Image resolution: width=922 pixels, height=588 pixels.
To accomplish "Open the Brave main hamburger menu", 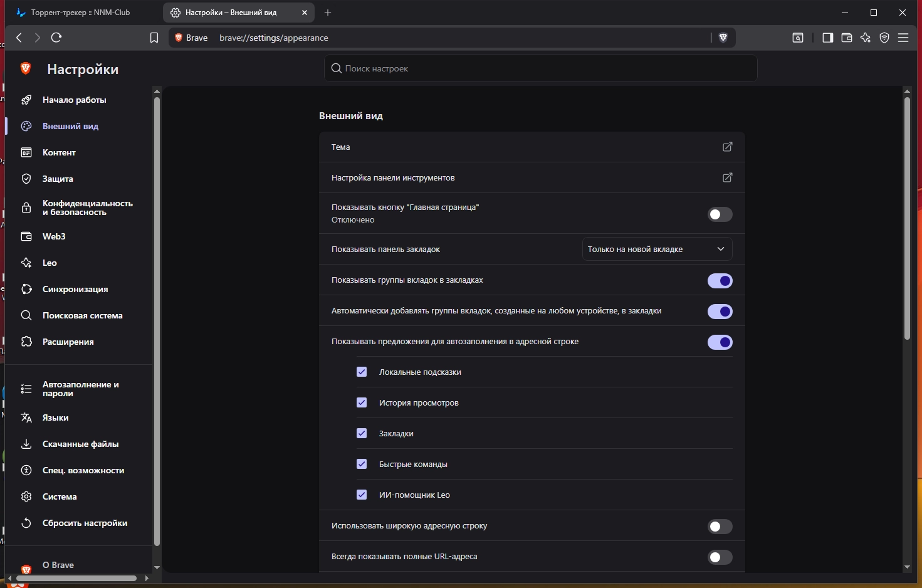I will click(x=903, y=38).
